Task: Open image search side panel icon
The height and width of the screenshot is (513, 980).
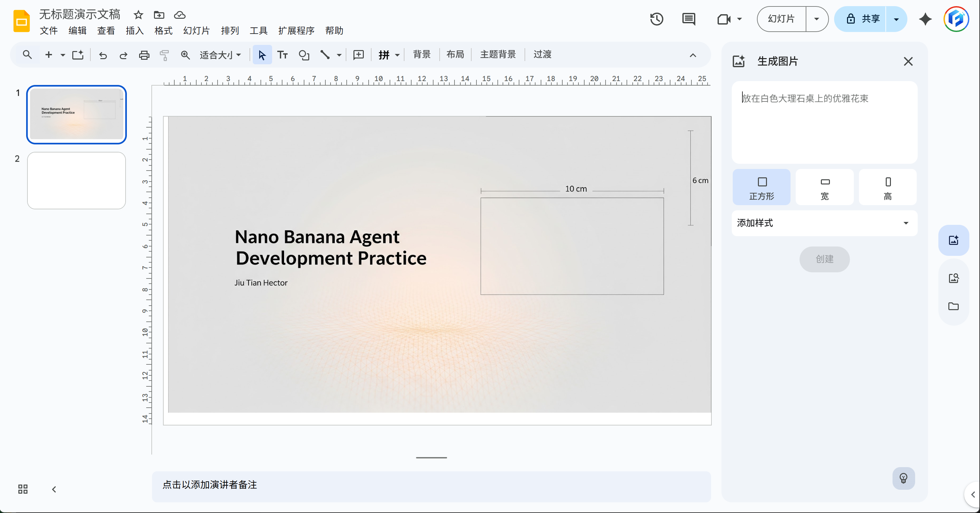Action: (x=954, y=278)
